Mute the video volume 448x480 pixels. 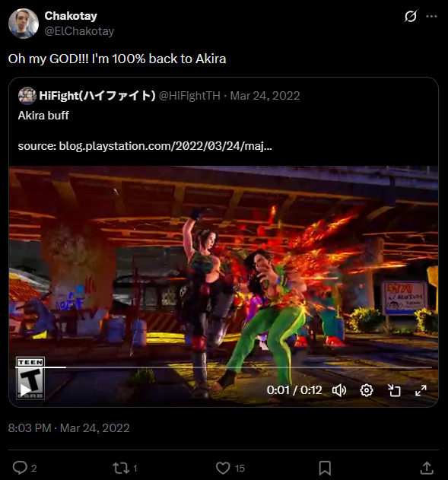tap(339, 390)
